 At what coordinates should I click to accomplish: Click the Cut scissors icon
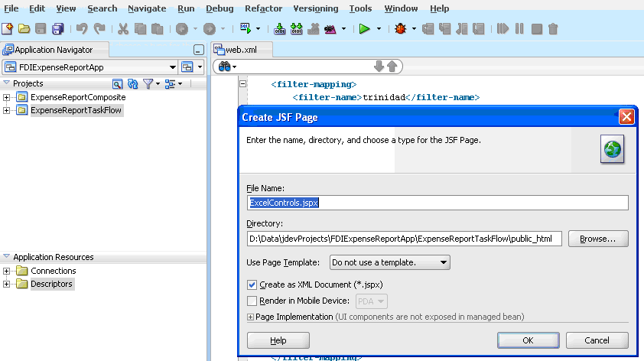[x=123, y=29]
